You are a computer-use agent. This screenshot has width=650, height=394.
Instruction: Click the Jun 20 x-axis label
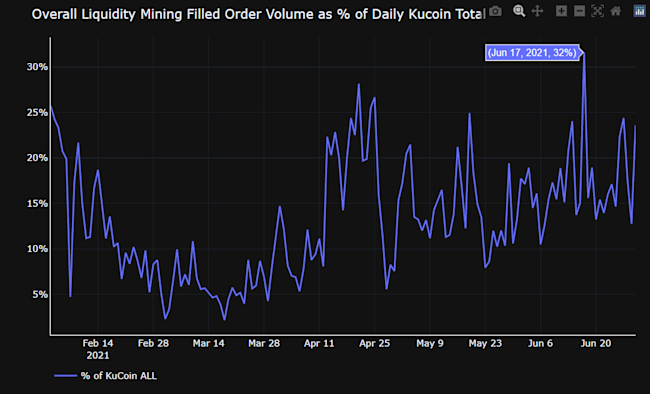click(596, 343)
